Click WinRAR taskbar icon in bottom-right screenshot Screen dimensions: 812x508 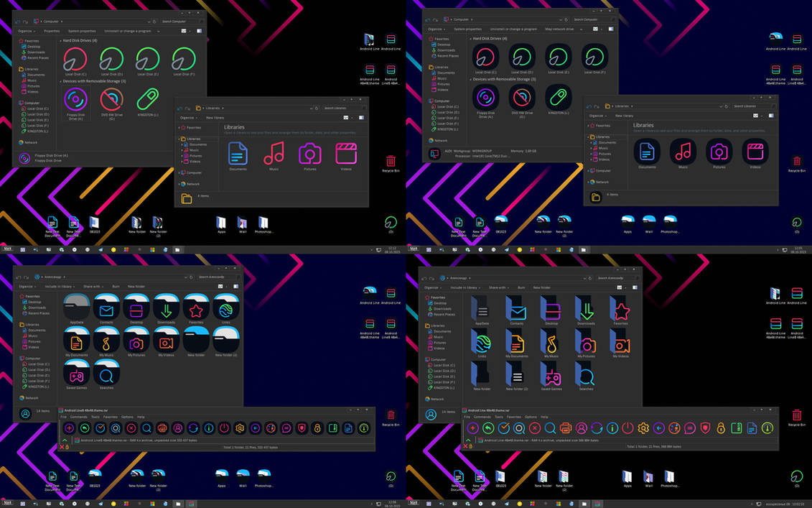597,504
